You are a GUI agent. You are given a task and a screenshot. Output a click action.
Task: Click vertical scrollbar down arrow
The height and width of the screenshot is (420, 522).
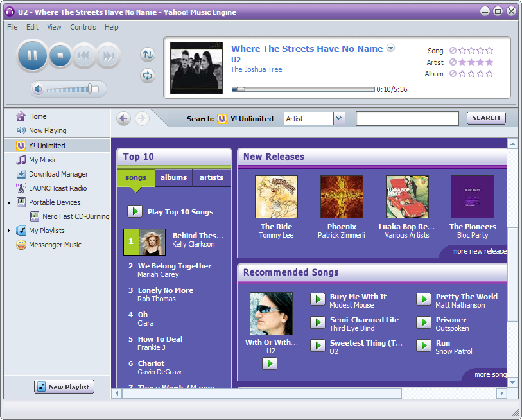coord(512,383)
